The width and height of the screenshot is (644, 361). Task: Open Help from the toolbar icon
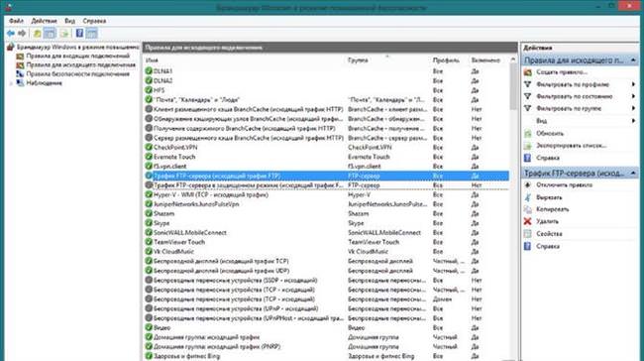click(79, 34)
